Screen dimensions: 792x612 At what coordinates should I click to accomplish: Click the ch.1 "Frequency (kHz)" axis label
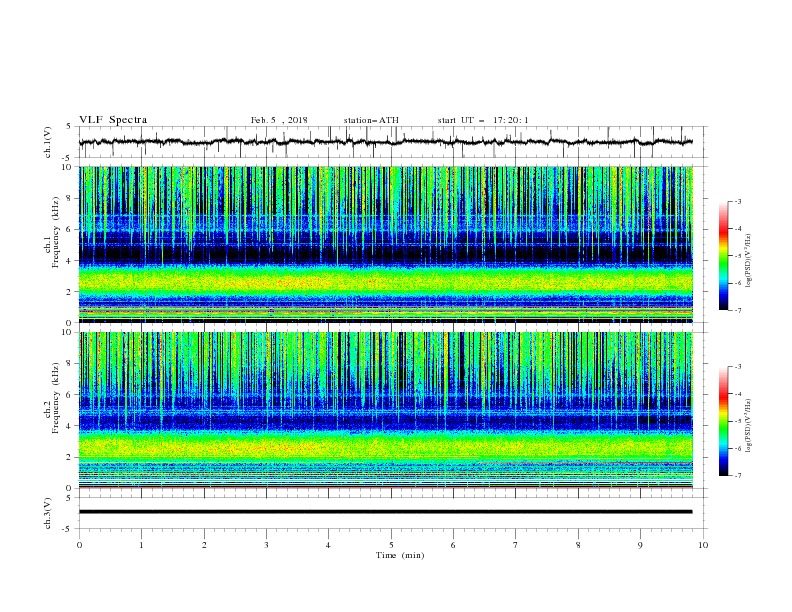[57, 230]
